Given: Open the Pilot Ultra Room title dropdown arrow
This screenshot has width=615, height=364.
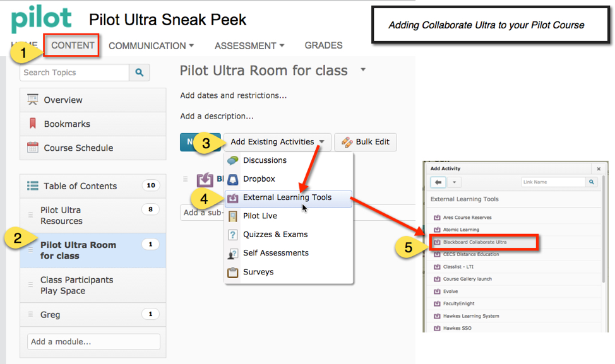Looking at the screenshot, I should (x=363, y=70).
